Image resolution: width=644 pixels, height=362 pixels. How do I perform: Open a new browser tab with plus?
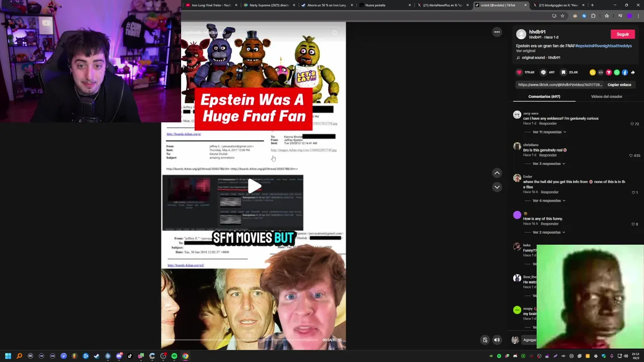tap(592, 5)
